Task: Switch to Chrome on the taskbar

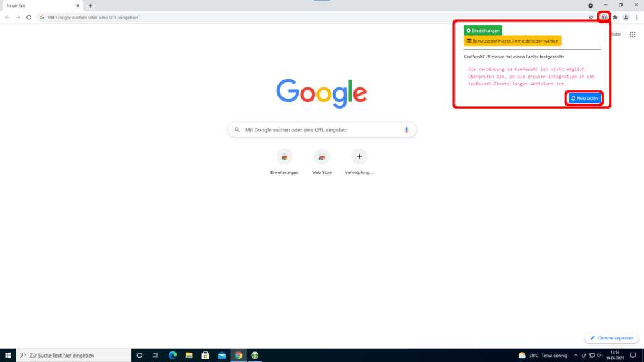Action: tap(238, 356)
